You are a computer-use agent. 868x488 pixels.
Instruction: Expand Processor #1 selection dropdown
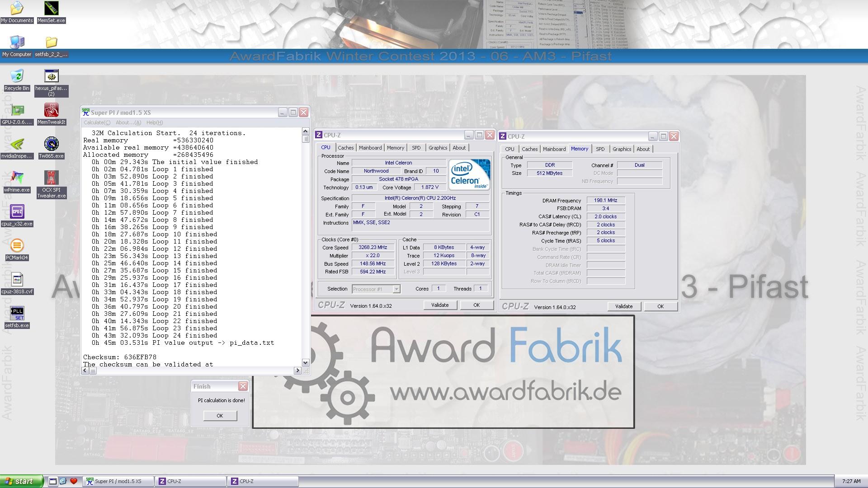[x=396, y=289]
